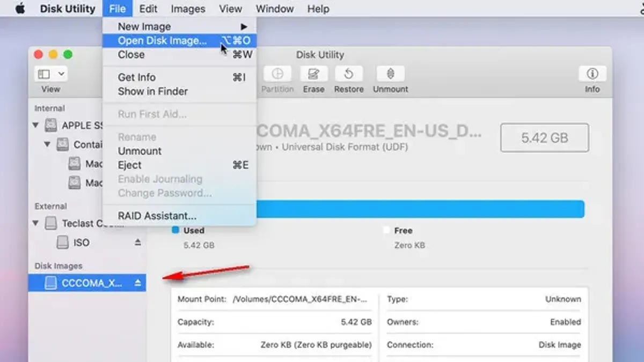
Task: Click the Disk Images sidebar header
Action: (58, 266)
